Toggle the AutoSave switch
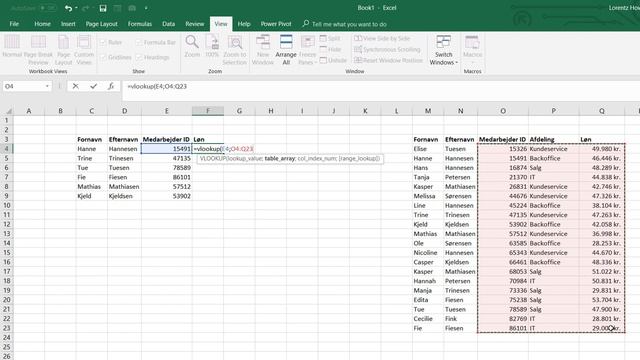Image resolution: width=640 pixels, height=360 pixels. coord(47,8)
